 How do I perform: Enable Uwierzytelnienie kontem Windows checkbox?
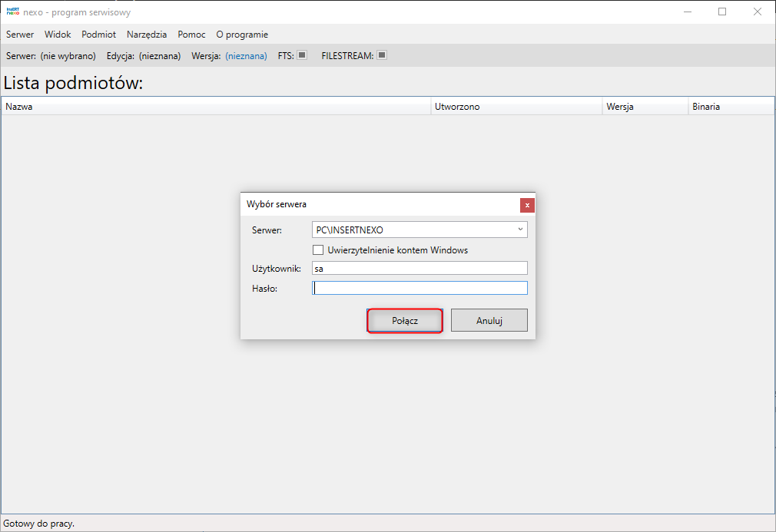318,250
